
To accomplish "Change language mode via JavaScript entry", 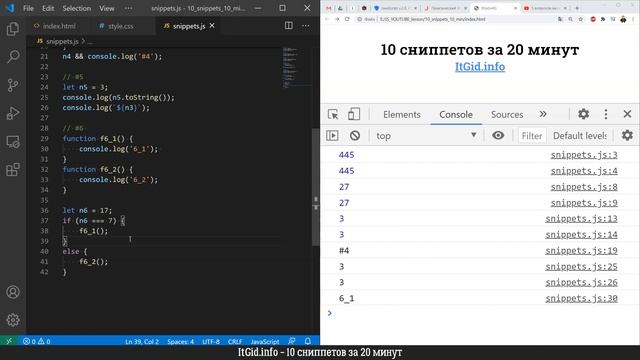I will click(x=265, y=341).
